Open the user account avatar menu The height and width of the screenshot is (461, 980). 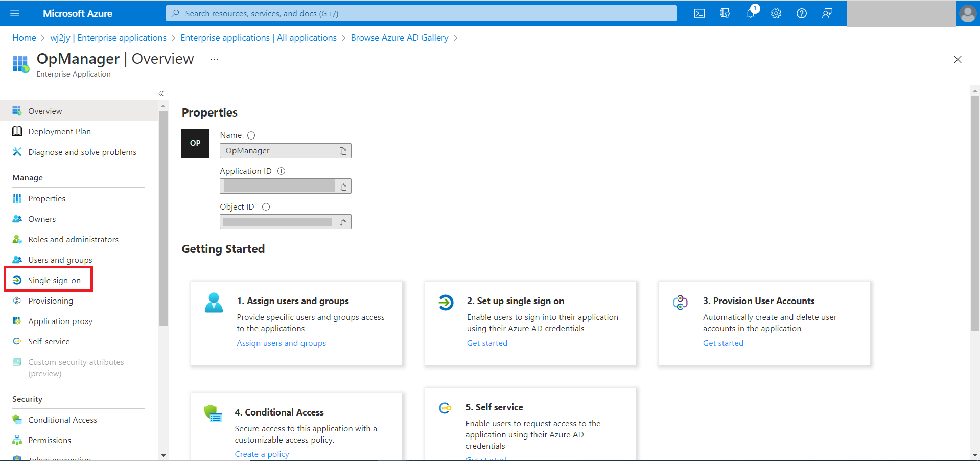coord(968,13)
